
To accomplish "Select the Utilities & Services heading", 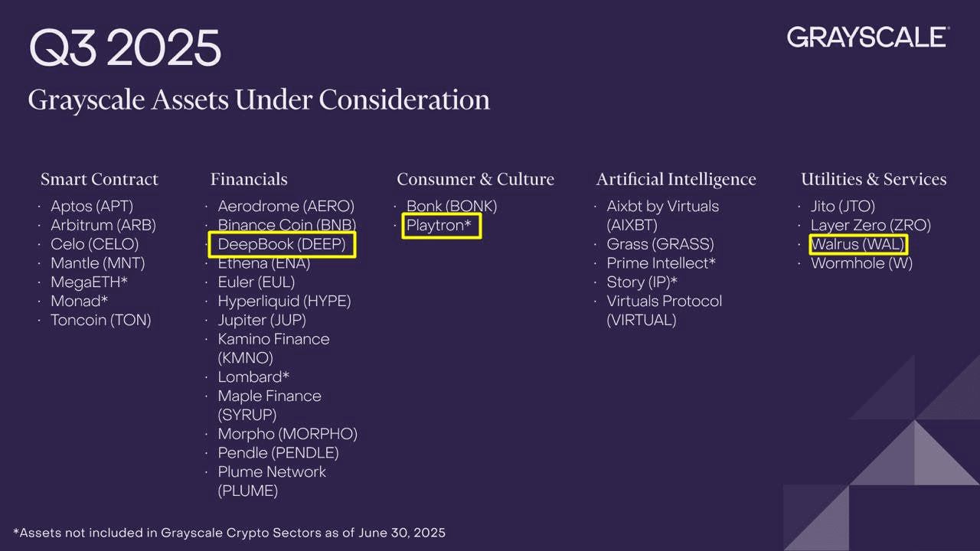I will pos(874,179).
